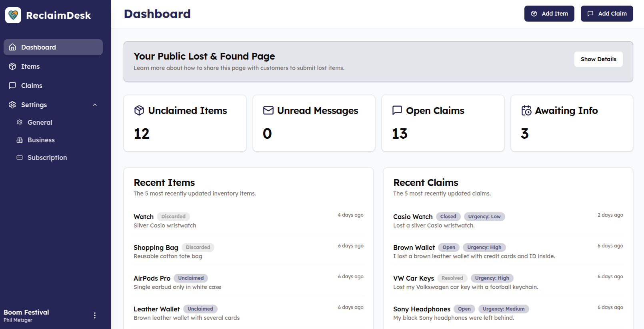Click the Your Public Lost & Found Page title
644x329 pixels.
[x=204, y=56]
